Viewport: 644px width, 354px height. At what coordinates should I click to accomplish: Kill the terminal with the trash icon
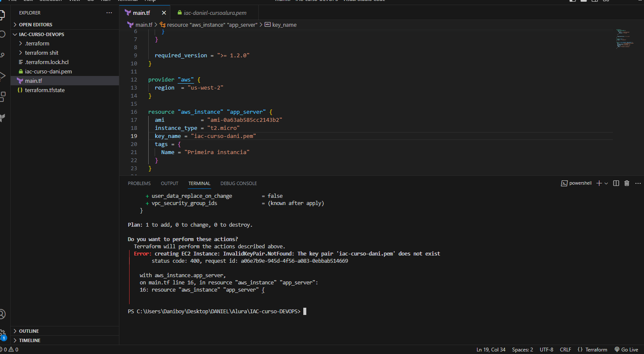click(x=627, y=183)
